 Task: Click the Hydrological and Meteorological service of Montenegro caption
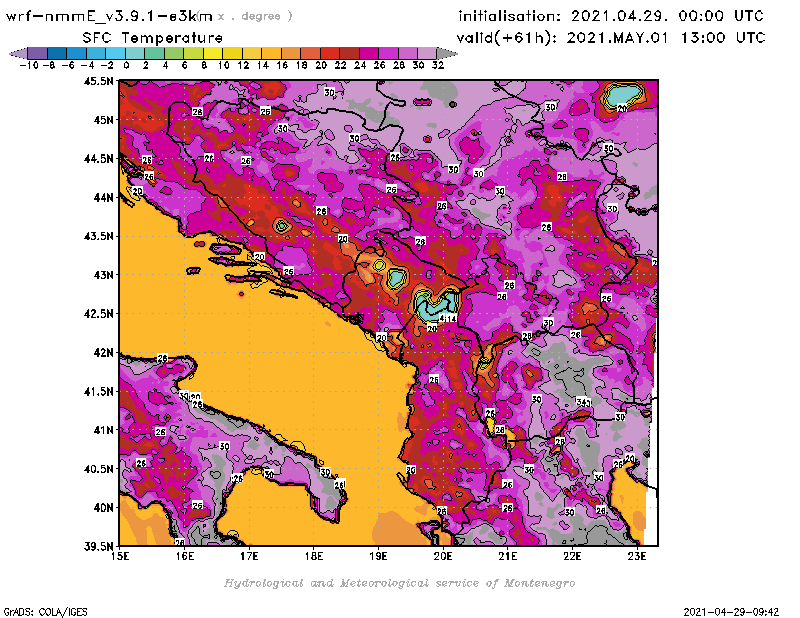pos(399,583)
